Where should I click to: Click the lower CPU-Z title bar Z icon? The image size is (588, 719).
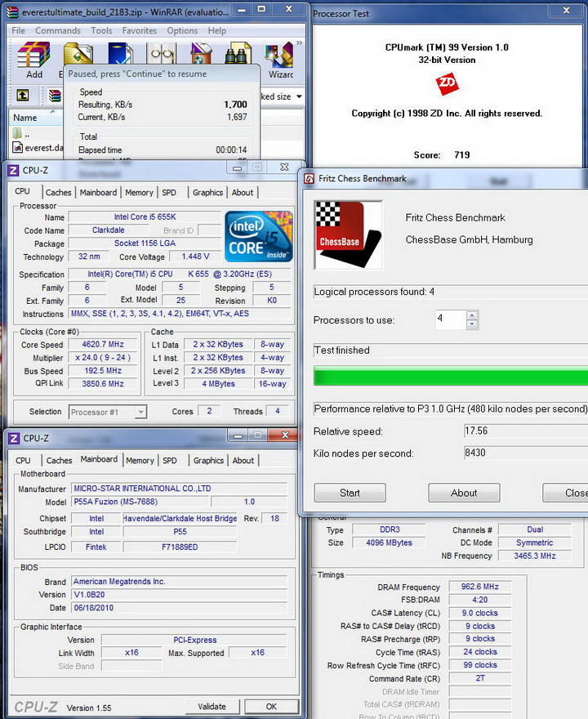pyautogui.click(x=14, y=438)
